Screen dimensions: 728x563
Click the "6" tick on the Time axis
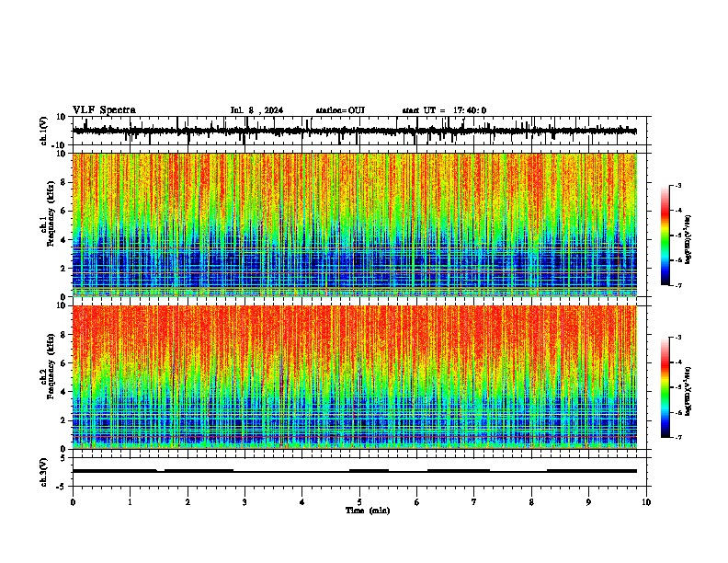[416, 502]
